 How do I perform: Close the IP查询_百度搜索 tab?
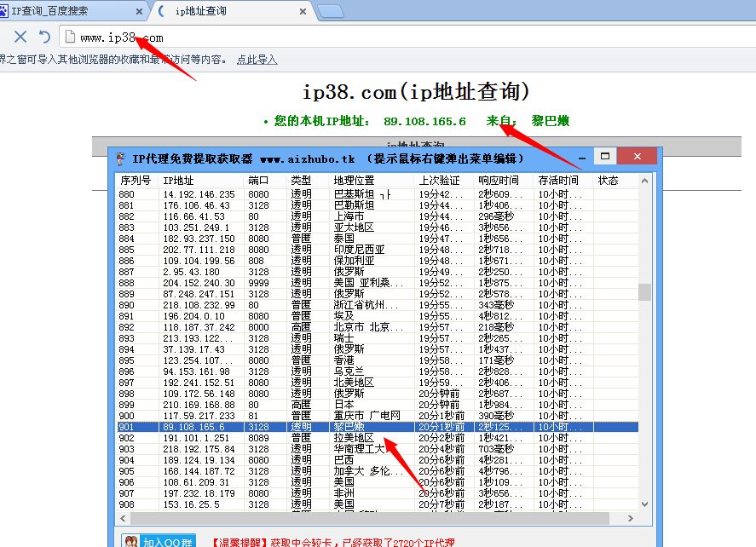tap(138, 10)
